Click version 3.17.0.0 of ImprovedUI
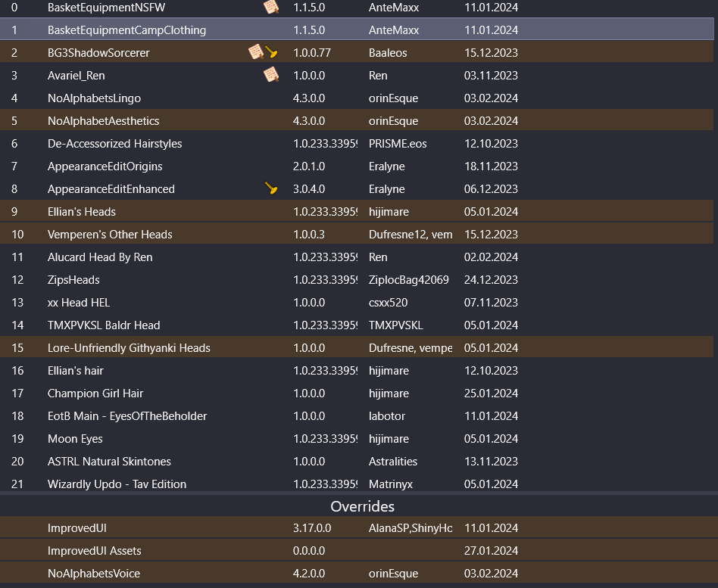 pyautogui.click(x=312, y=528)
